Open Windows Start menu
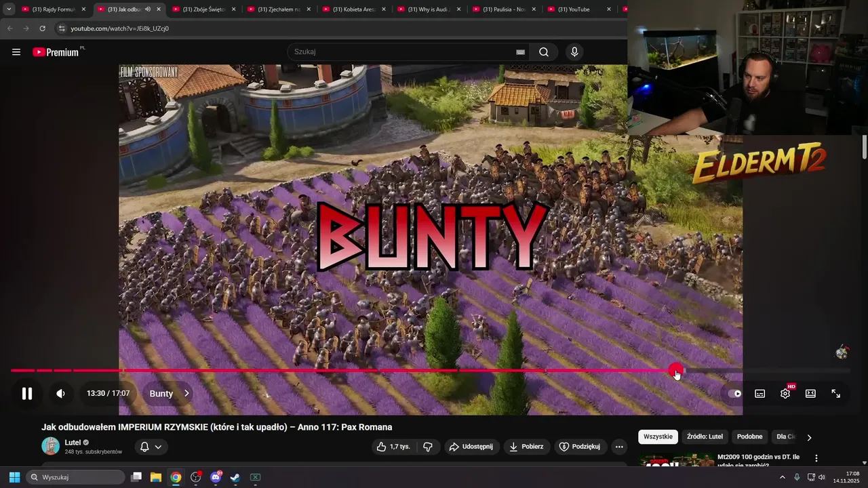868x488 pixels. click(14, 477)
